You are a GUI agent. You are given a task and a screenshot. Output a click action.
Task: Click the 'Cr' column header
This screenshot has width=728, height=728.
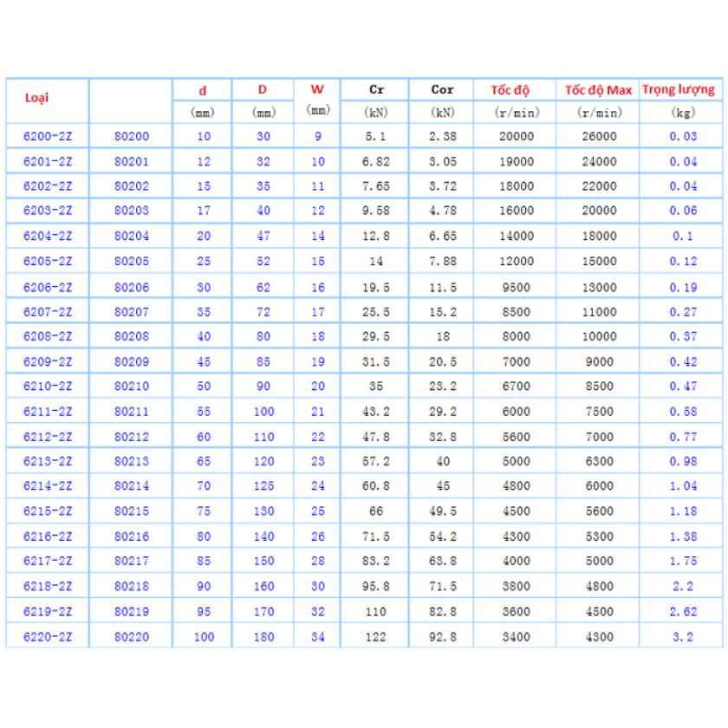click(377, 90)
